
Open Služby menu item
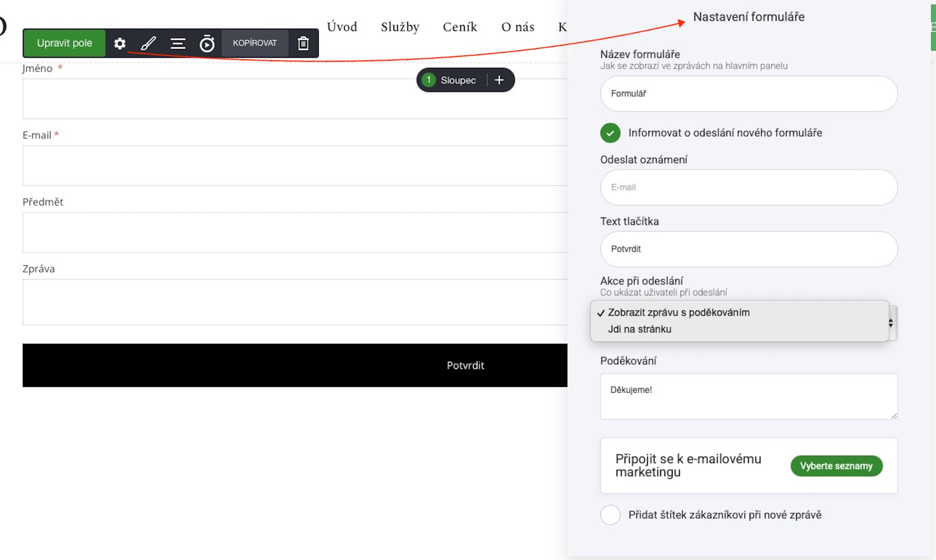(400, 27)
